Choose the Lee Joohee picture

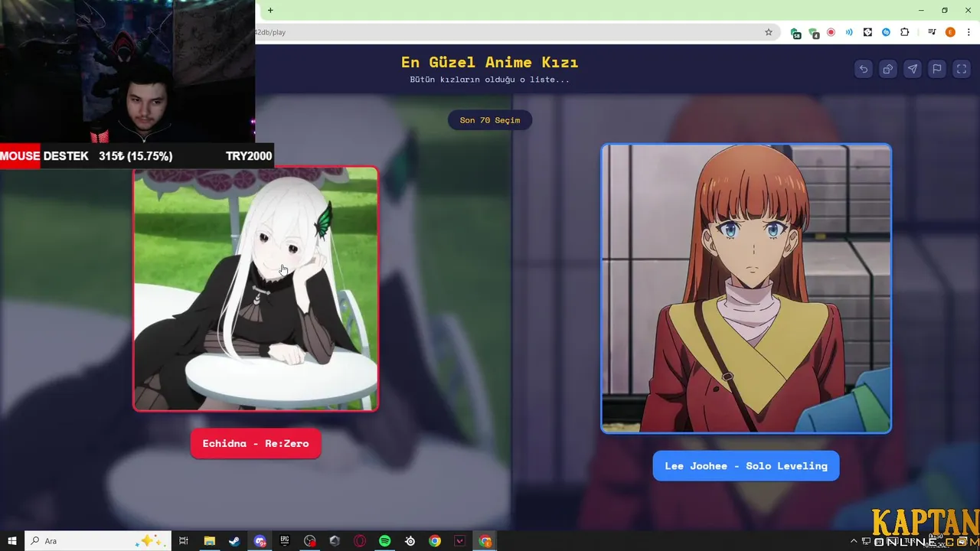click(x=746, y=289)
